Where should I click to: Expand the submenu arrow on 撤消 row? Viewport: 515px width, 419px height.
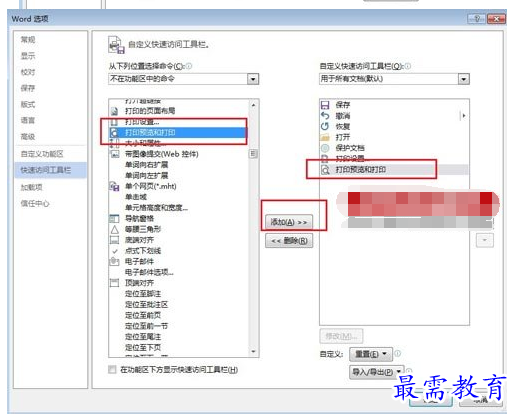pyautogui.click(x=464, y=116)
